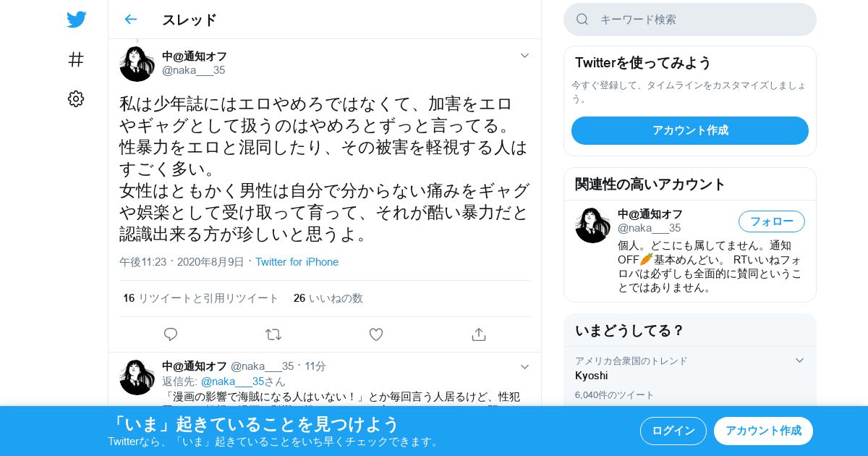868x456 pixels.
Task: Click the アカウント作成 button in the sidebar
Action: 690,130
